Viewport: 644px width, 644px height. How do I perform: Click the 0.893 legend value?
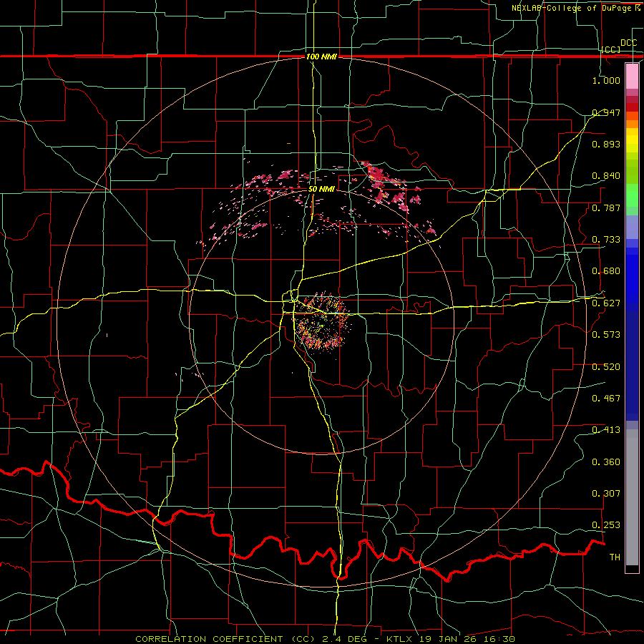(606, 144)
